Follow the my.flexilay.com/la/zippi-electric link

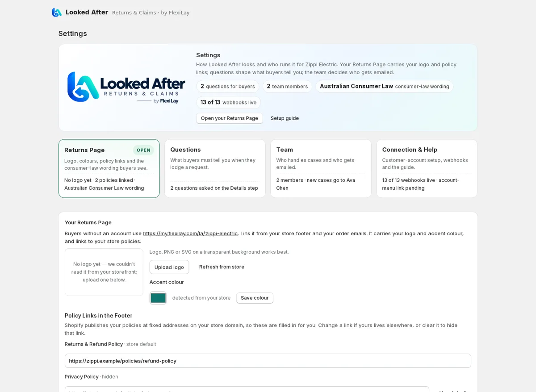point(190,233)
